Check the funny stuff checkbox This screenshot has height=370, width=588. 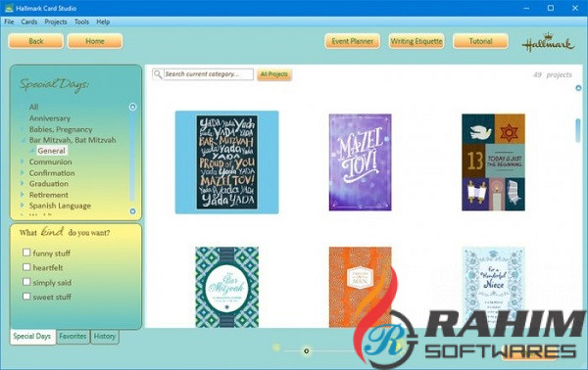tap(26, 253)
